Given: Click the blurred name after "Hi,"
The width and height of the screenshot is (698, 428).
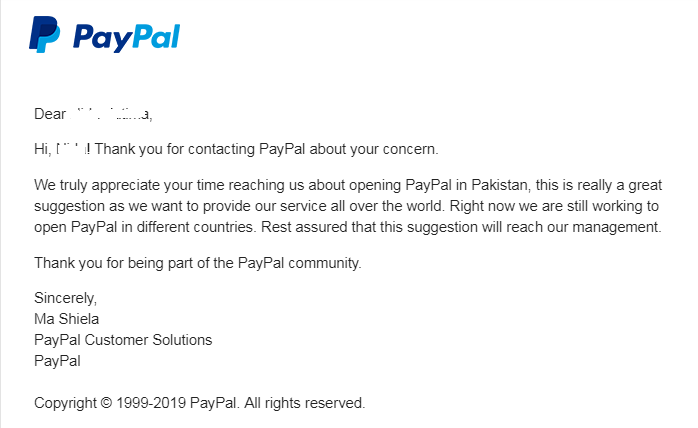Looking at the screenshot, I should point(72,150).
